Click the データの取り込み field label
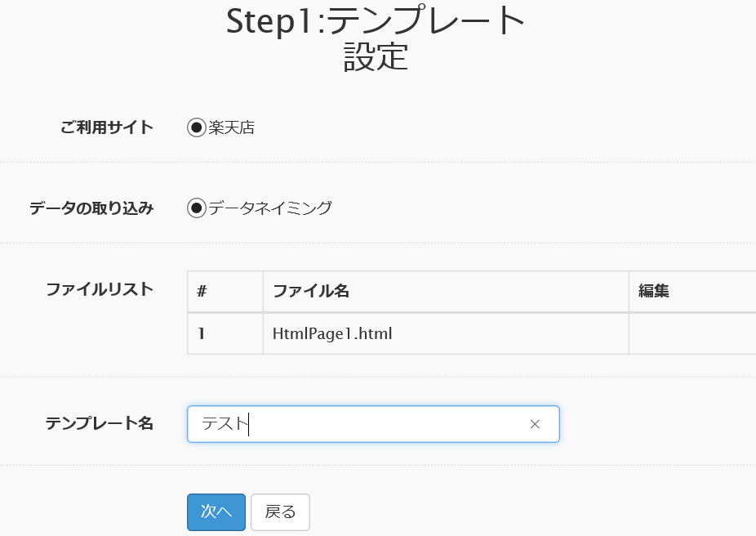756x536 pixels. (91, 208)
